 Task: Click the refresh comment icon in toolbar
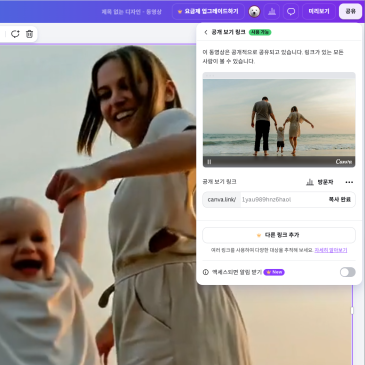[x=15, y=34]
